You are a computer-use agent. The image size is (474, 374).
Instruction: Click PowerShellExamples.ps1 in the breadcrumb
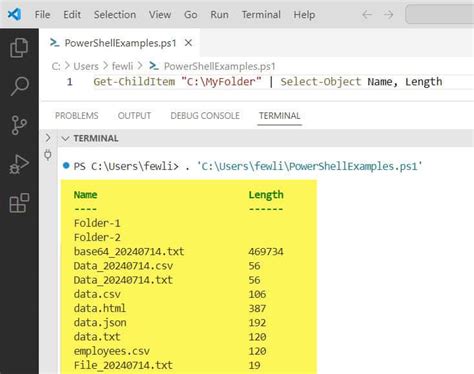(220, 66)
